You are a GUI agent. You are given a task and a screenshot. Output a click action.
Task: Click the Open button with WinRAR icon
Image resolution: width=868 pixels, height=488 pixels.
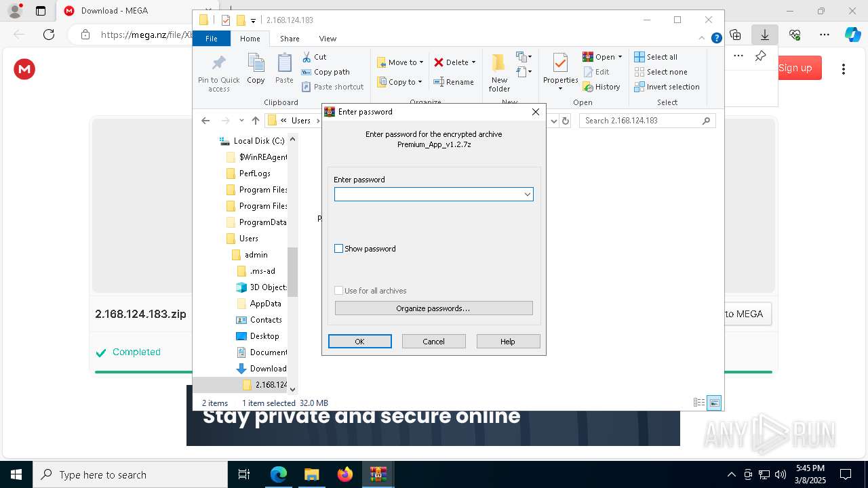(602, 57)
